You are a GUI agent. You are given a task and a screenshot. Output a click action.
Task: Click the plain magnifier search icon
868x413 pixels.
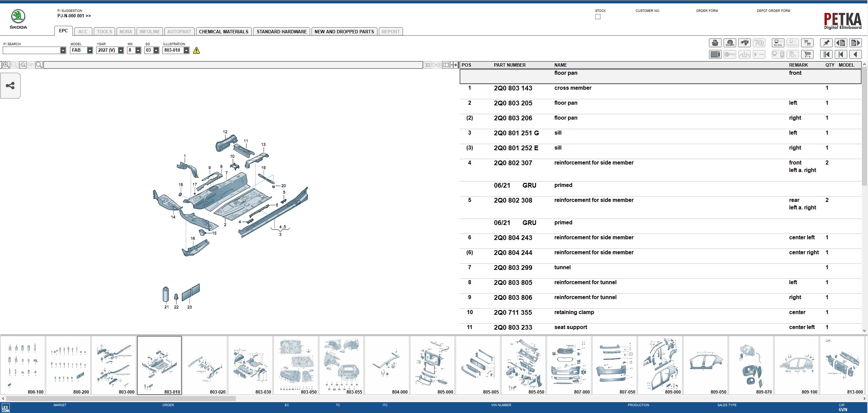coord(39,65)
